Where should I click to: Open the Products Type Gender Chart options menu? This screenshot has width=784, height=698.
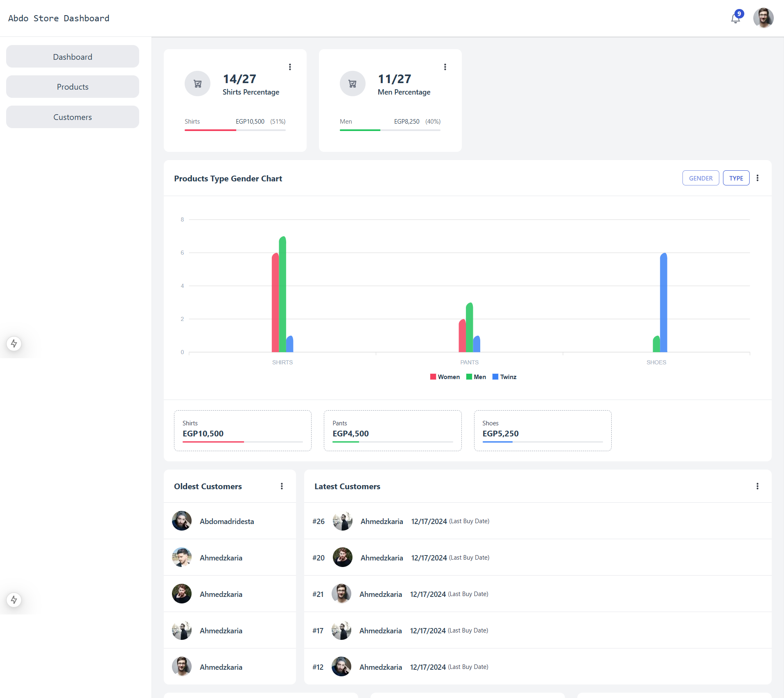tap(757, 178)
